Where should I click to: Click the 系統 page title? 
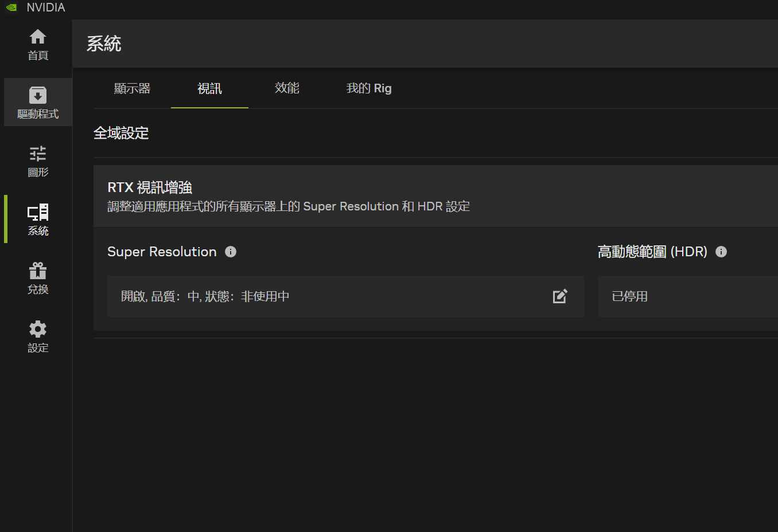(x=104, y=44)
